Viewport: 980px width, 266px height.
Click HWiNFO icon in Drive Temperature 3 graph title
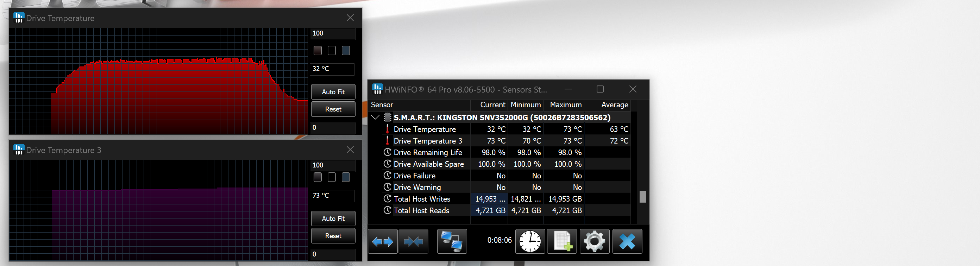tap(19, 149)
